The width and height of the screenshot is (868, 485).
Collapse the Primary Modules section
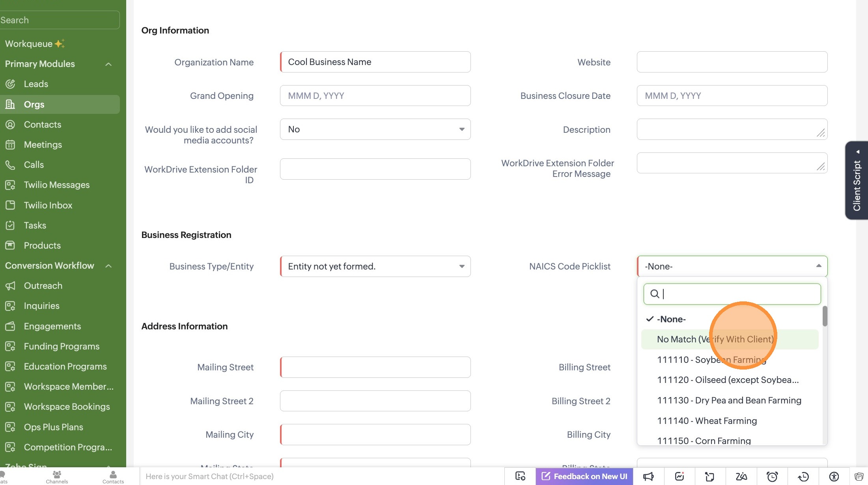pyautogui.click(x=108, y=64)
